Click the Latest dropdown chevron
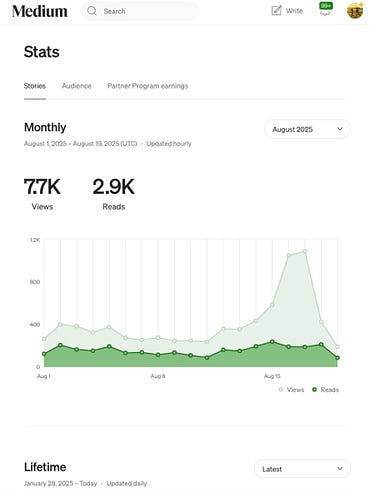Viewport: 375px width, 495px height. tap(340, 469)
